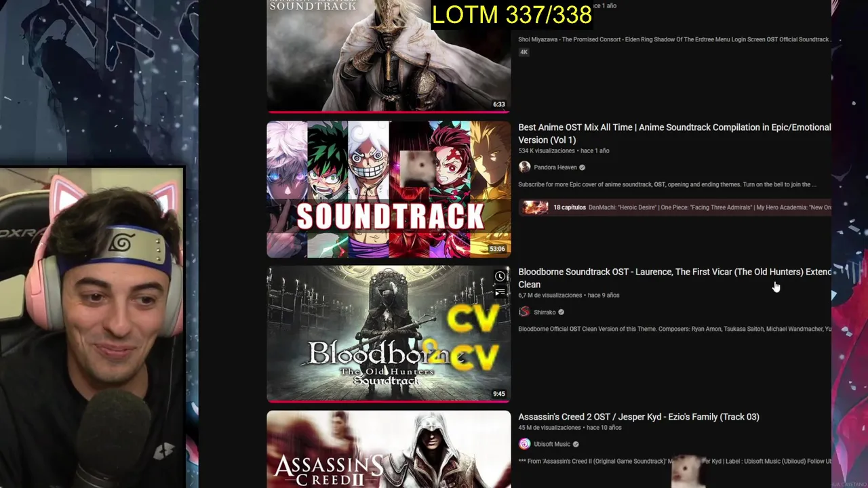Image resolution: width=868 pixels, height=488 pixels.
Task: Click the Shoi Miyazawa Promised Consort description
Action: click(x=675, y=39)
